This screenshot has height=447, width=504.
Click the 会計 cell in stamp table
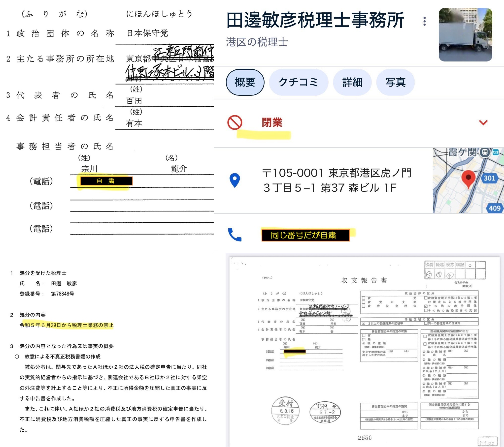429,265
